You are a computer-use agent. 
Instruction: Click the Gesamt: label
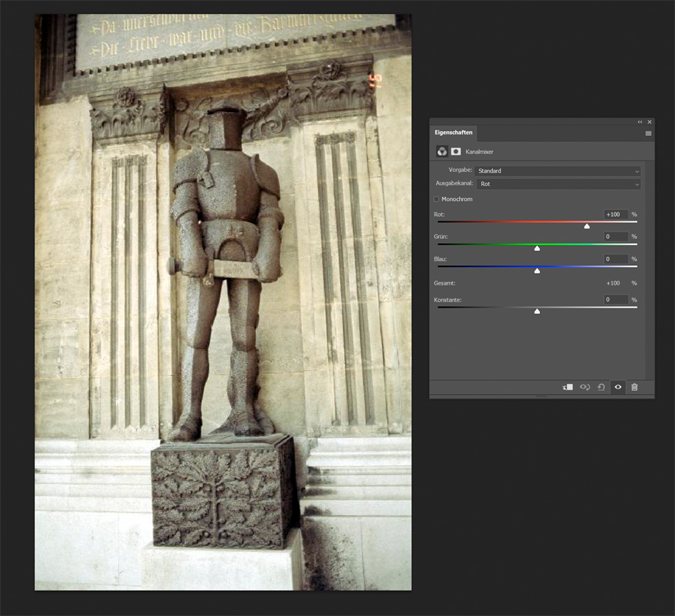pos(445,283)
